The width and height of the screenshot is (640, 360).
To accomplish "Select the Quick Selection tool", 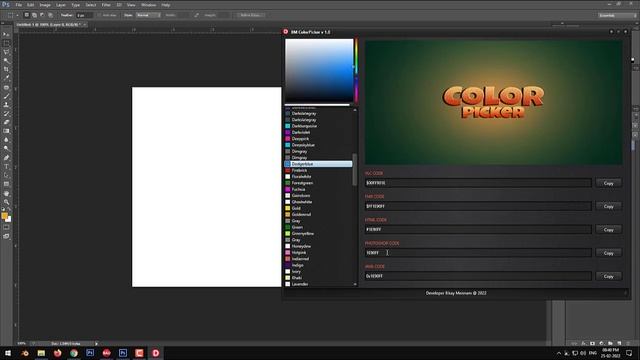I will coord(6,61).
